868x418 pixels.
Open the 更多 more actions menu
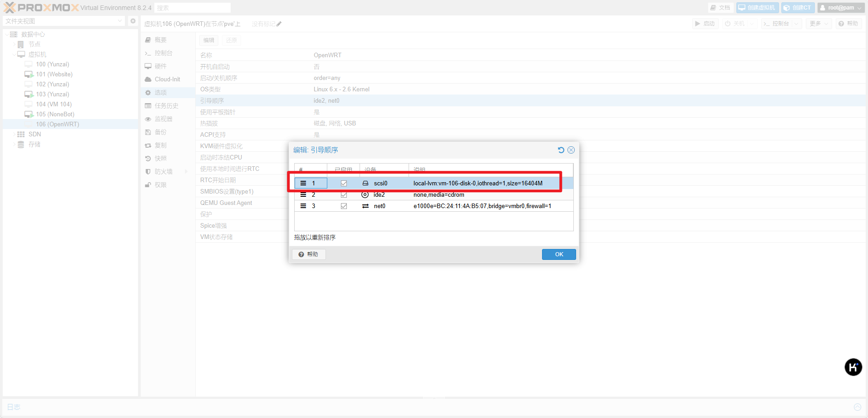[x=819, y=24]
